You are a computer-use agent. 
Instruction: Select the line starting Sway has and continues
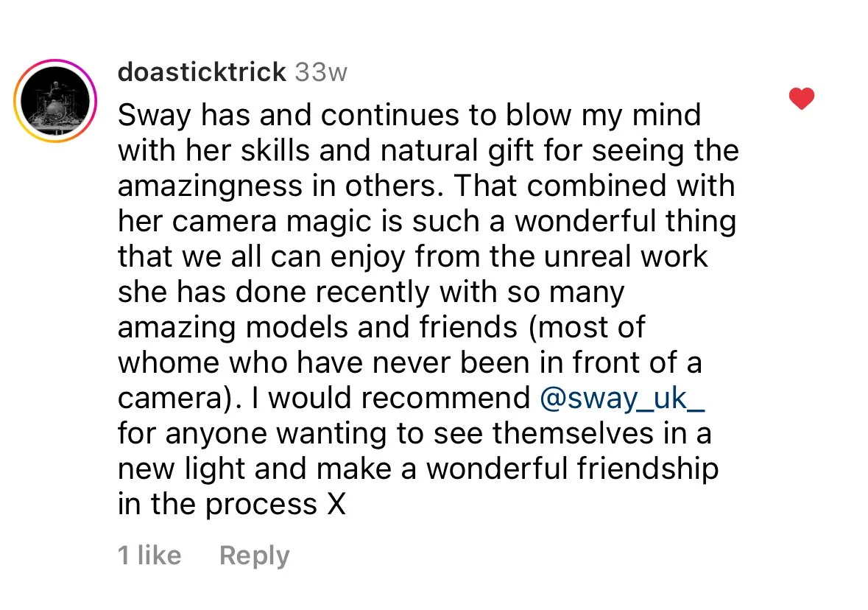[x=409, y=115]
